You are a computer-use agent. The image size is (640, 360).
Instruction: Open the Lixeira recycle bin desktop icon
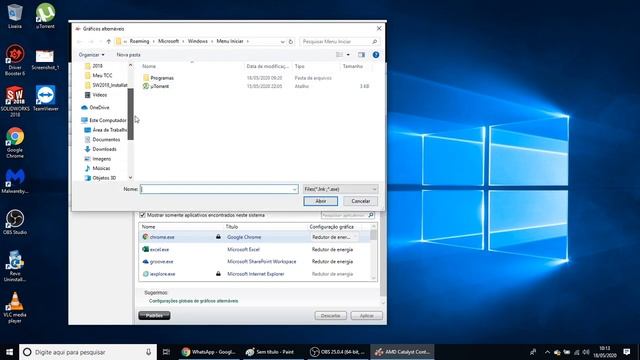click(x=15, y=16)
